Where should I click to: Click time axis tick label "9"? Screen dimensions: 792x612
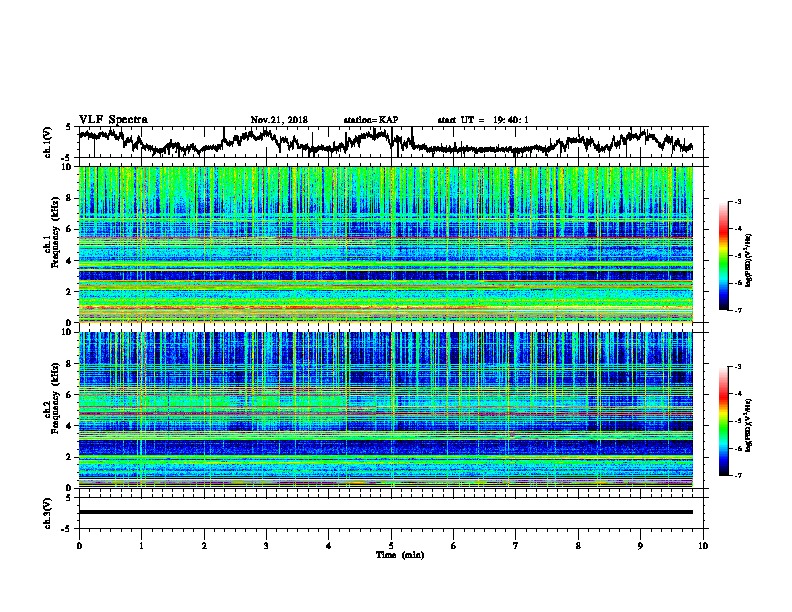coord(640,546)
